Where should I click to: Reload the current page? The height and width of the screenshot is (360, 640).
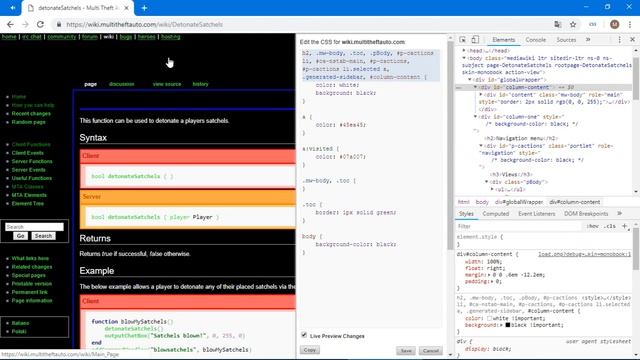[x=40, y=24]
